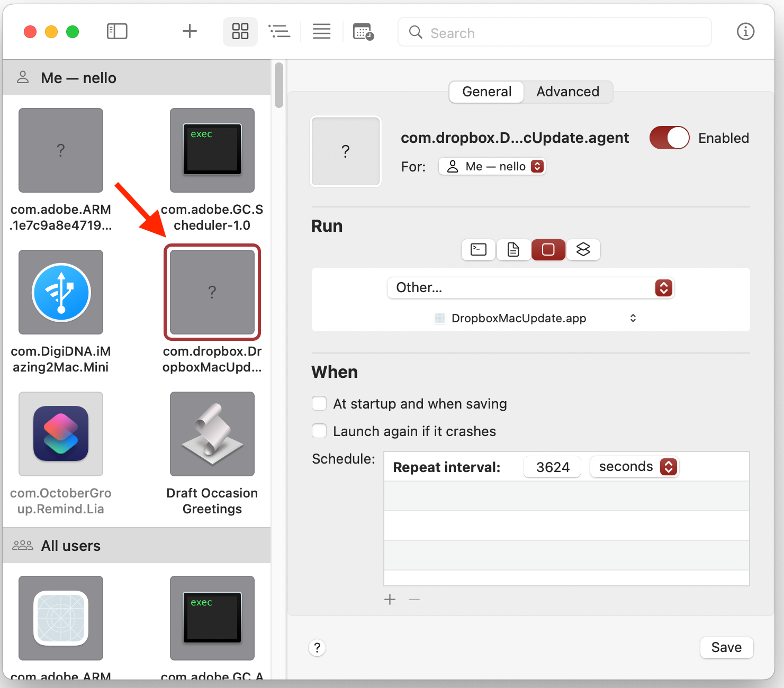Edit the repeat interval value 3624
This screenshot has height=688, width=784.
click(552, 467)
